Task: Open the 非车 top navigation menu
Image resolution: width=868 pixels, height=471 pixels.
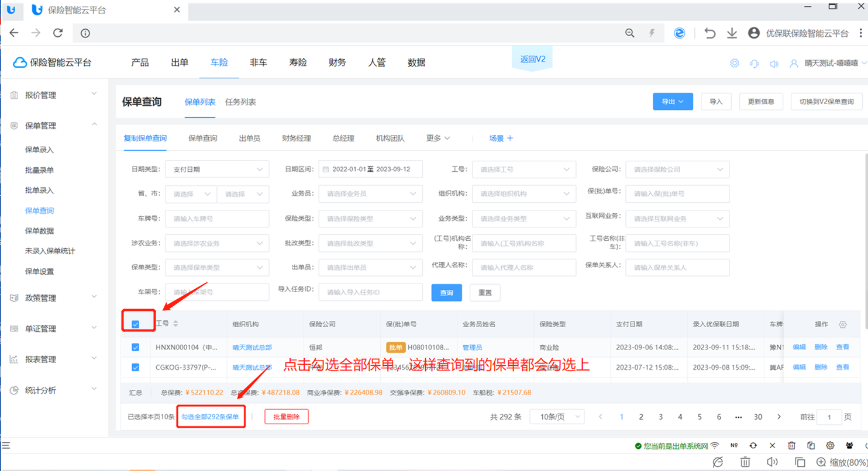Action: click(x=259, y=63)
